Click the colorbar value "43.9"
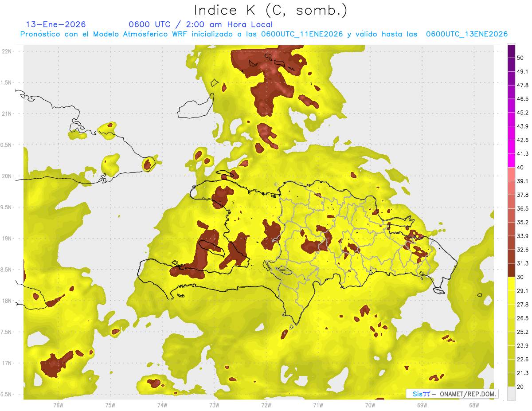Image resolution: width=532 pixels, height=411 pixels. 523,126
